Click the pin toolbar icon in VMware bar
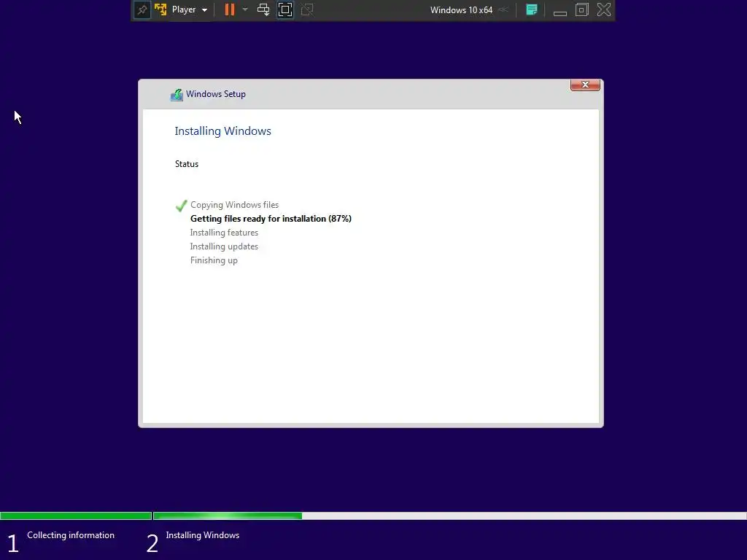747x560 pixels. click(142, 10)
